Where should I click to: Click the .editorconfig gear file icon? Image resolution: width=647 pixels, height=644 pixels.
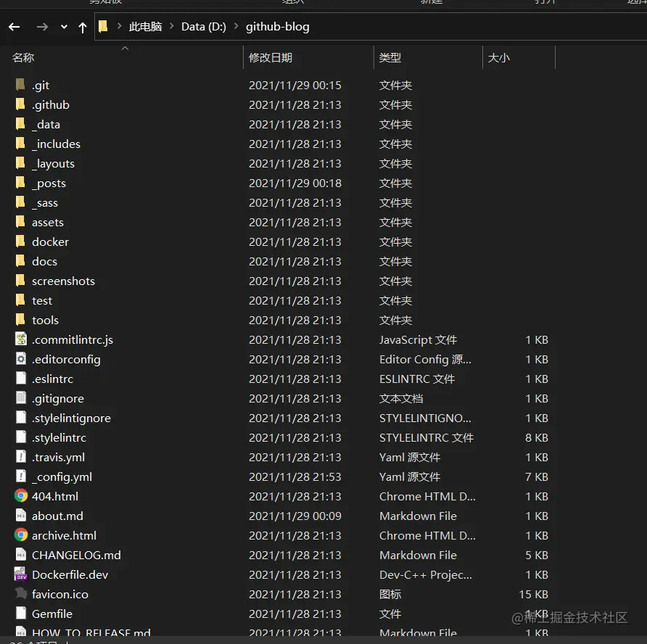(20, 358)
